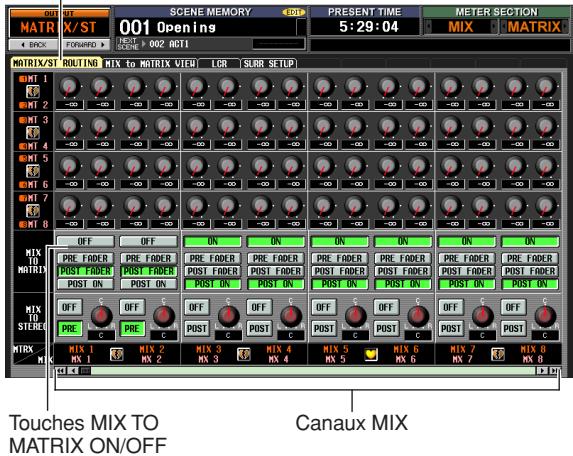The height and width of the screenshot is (456, 573).
Task: Jump to the first MIX channels with the double-left arrow
Action: (x=61, y=371)
